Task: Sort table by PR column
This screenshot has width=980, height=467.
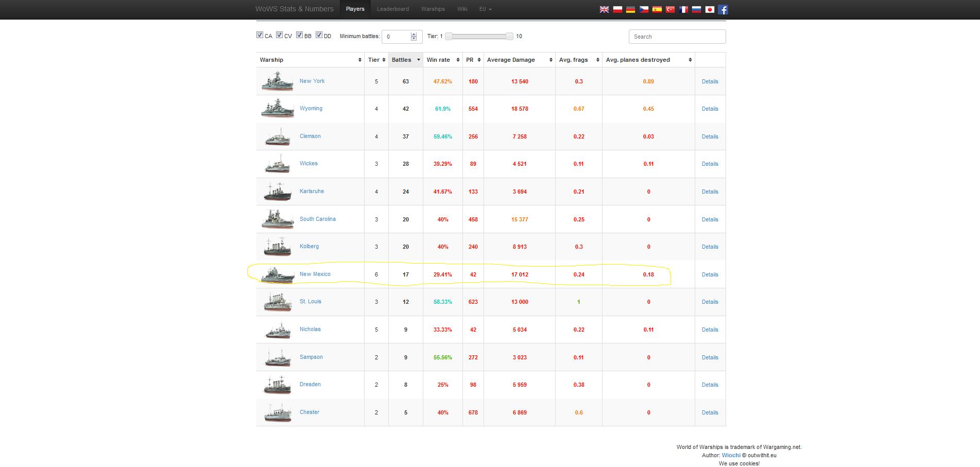Action: click(x=473, y=60)
